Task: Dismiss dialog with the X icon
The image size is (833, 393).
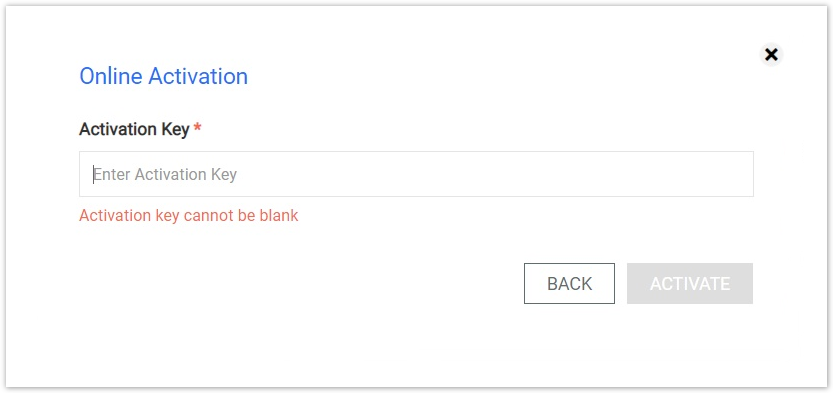Action: (x=771, y=54)
